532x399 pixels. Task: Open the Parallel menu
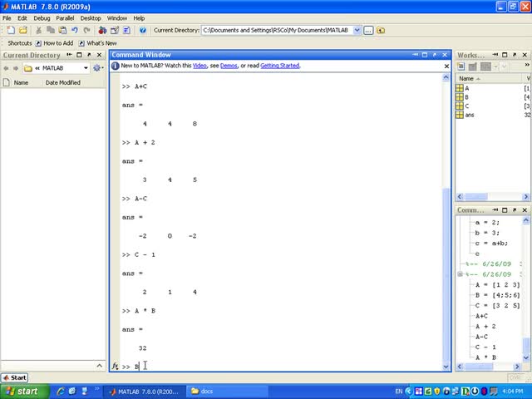[x=65, y=18]
